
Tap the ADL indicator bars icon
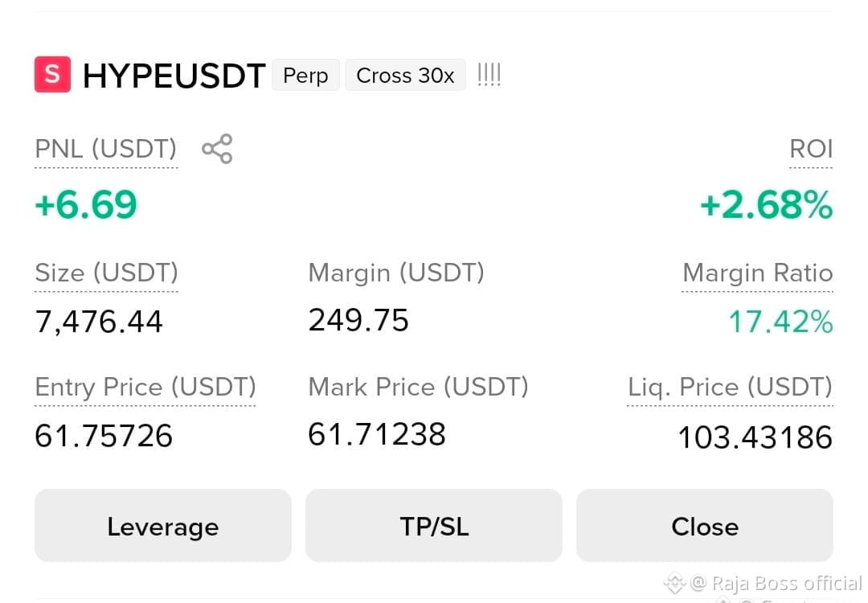point(489,75)
